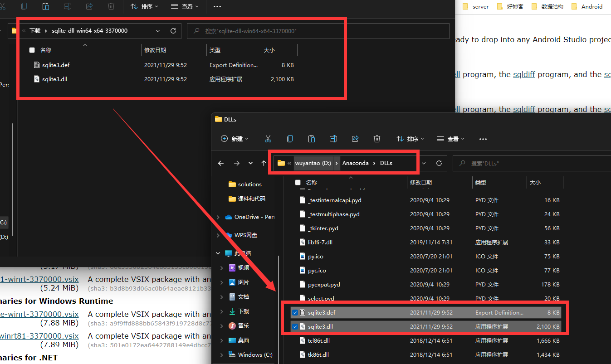Open 排序 sort dropdown in DLLs window
The image size is (611, 364).
(x=410, y=139)
